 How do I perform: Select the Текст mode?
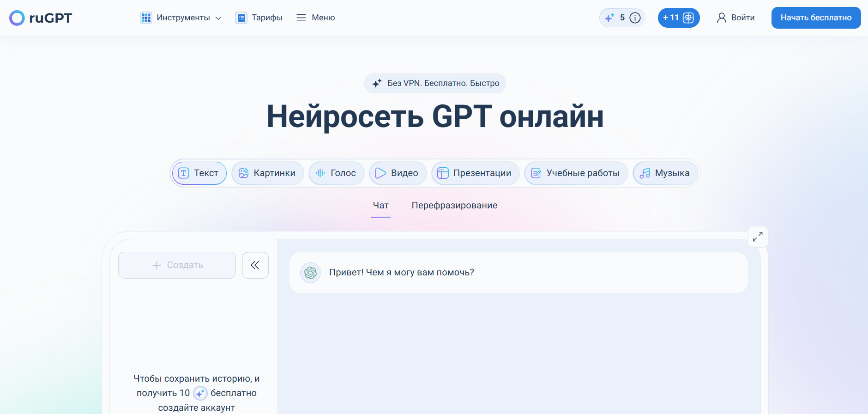coord(199,173)
